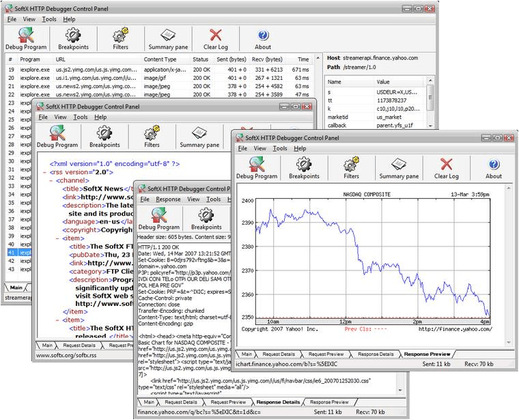Click the finance.yahoo.com URL under chart
519x420 pixels.
(455, 329)
